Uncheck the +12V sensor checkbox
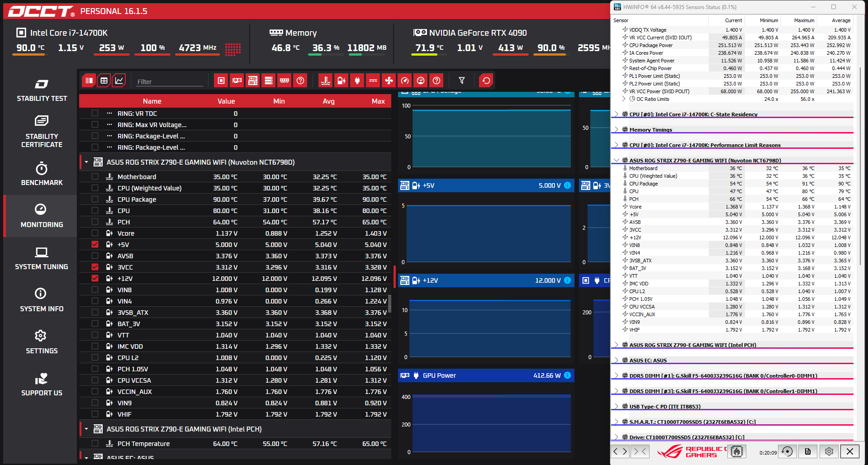 pyautogui.click(x=95, y=278)
